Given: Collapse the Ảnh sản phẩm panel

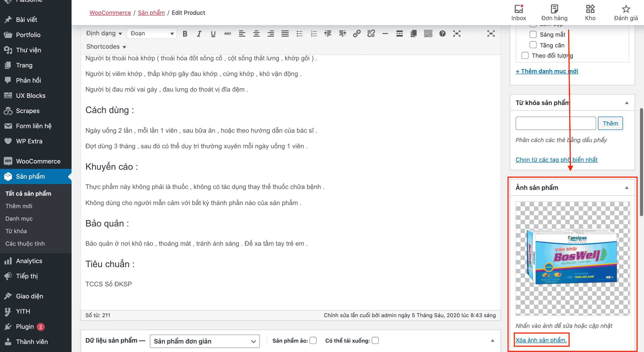Looking at the screenshot, I should (x=627, y=188).
